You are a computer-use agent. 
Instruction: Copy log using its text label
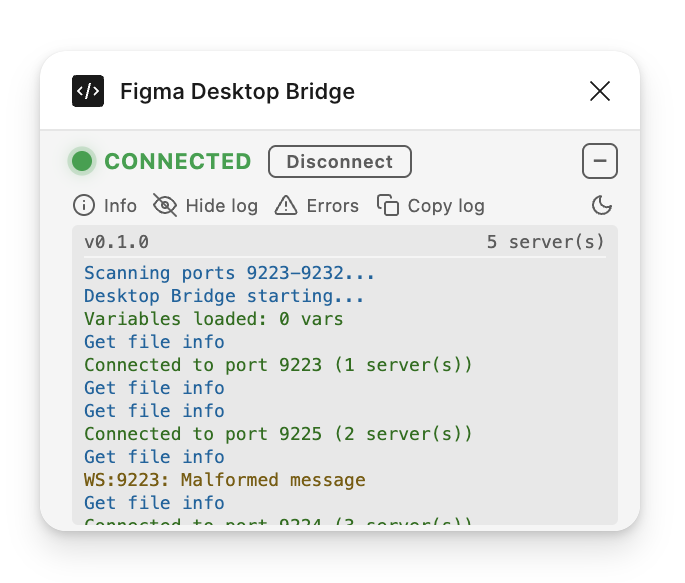click(446, 206)
